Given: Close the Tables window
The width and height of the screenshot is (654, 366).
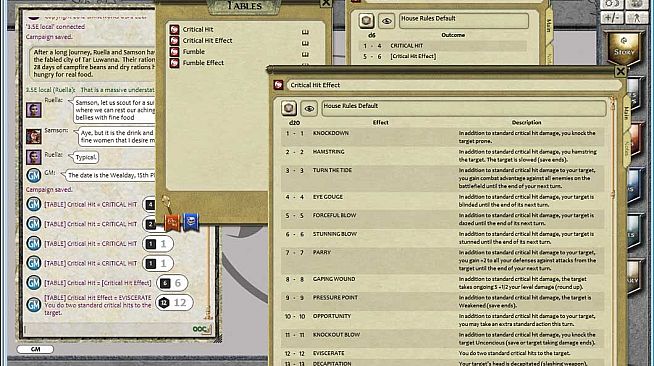Looking at the screenshot, I should coord(326,3).
